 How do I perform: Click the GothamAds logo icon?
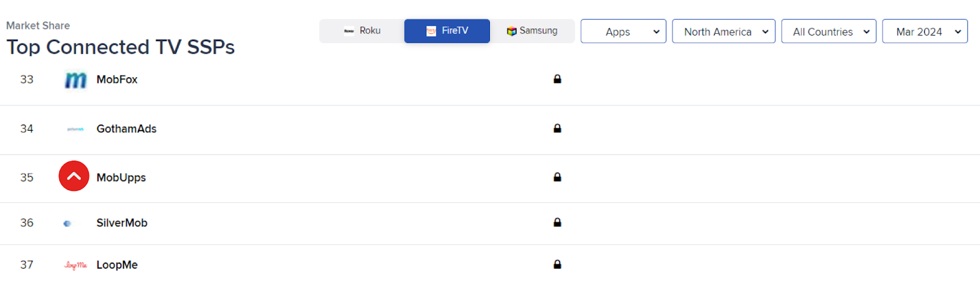pos(75,129)
